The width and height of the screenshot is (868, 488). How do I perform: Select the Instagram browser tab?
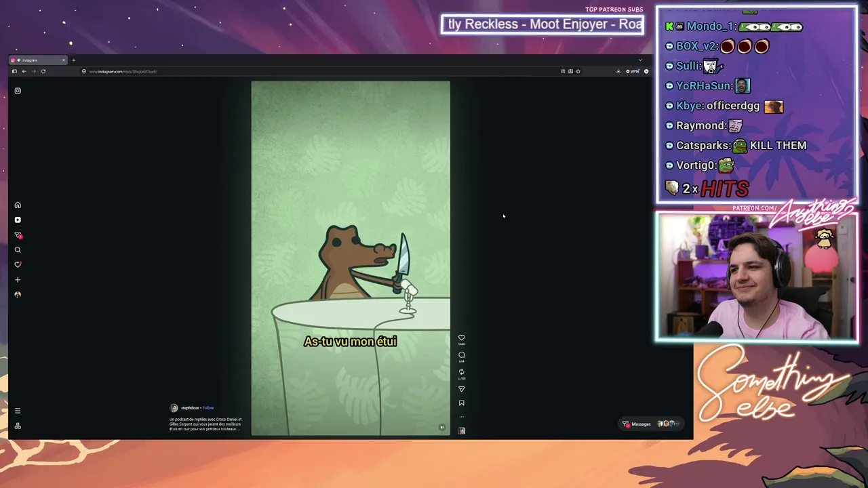coord(38,60)
